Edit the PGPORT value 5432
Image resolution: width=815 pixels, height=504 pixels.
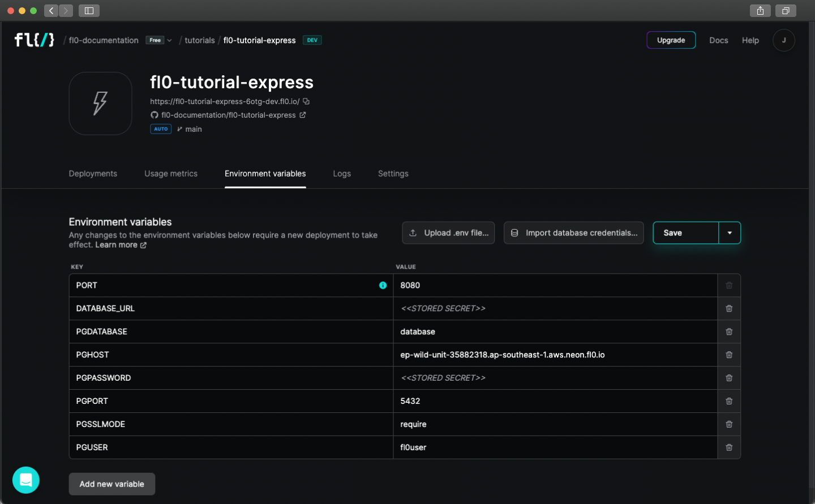(x=555, y=401)
